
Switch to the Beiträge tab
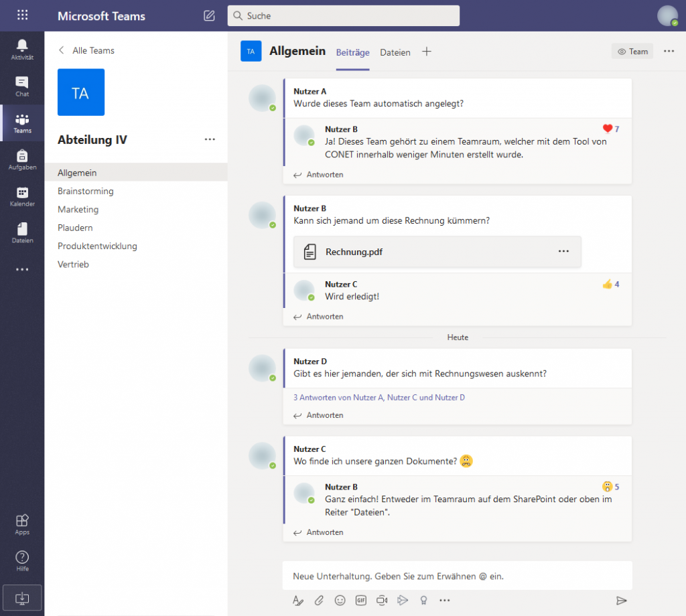tap(352, 52)
